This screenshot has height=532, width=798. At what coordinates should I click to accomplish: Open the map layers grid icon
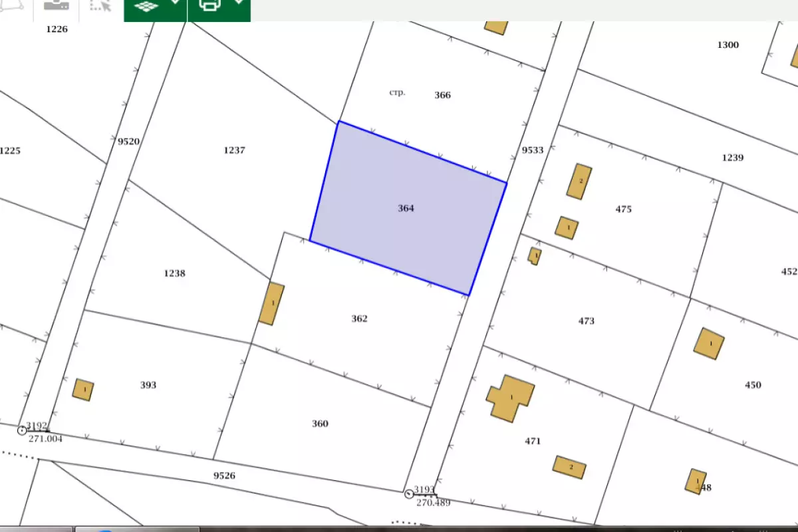click(146, 6)
